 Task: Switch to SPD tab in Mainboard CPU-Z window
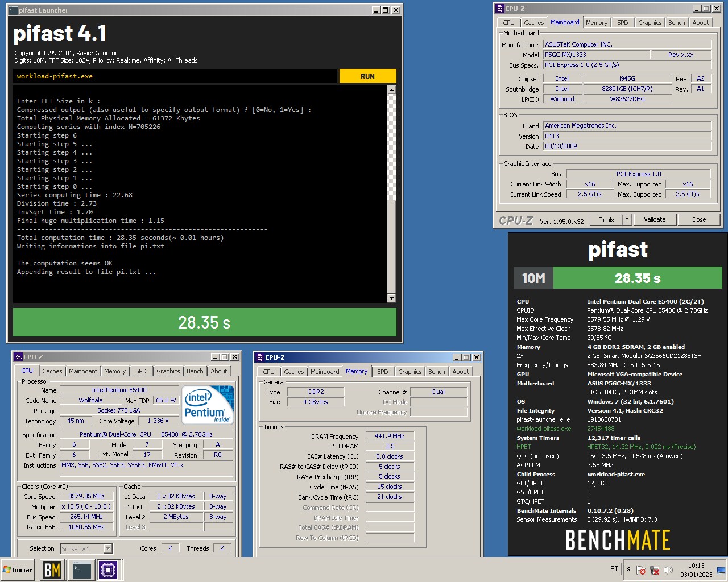pos(623,23)
